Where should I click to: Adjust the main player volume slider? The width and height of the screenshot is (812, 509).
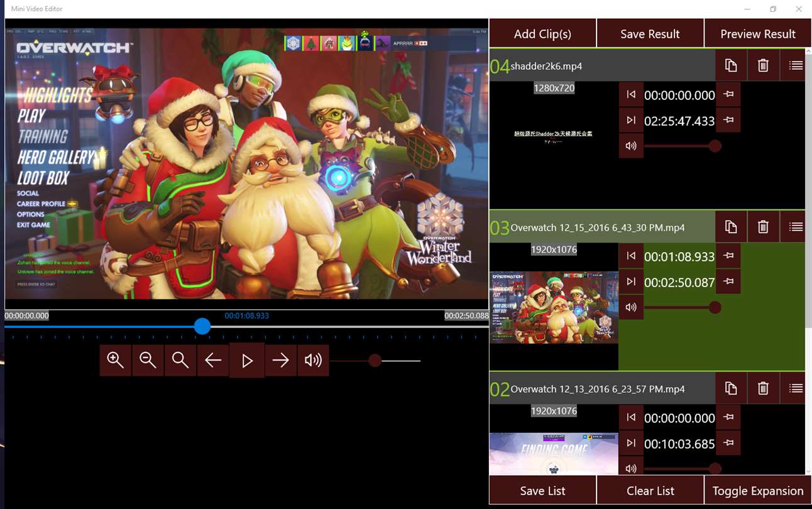(375, 361)
